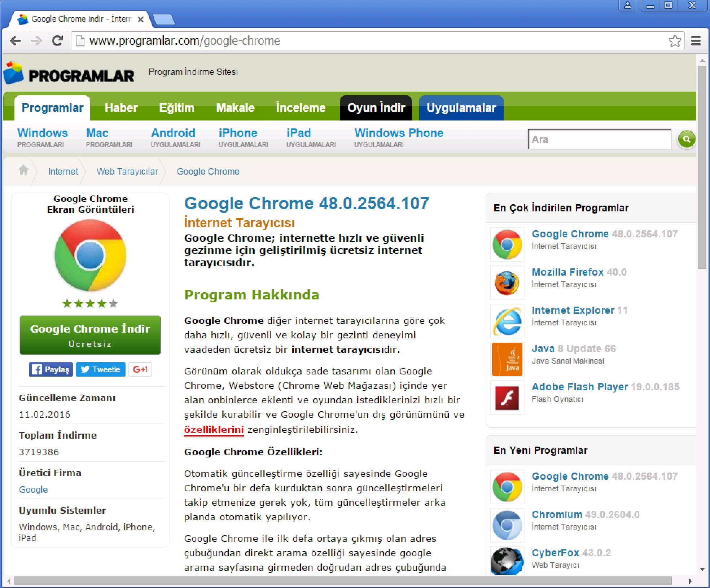
Task: Browse iPhone Uygulamaları category
Action: coord(243,138)
